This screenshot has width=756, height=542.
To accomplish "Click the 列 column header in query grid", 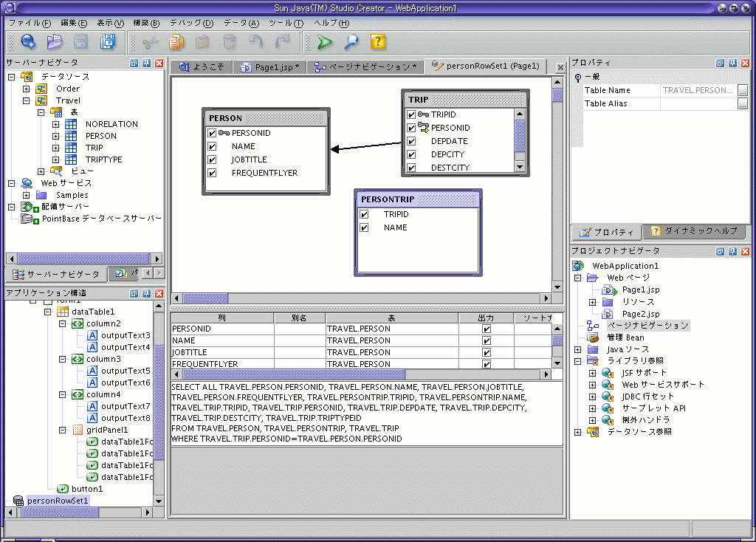I will [222, 318].
